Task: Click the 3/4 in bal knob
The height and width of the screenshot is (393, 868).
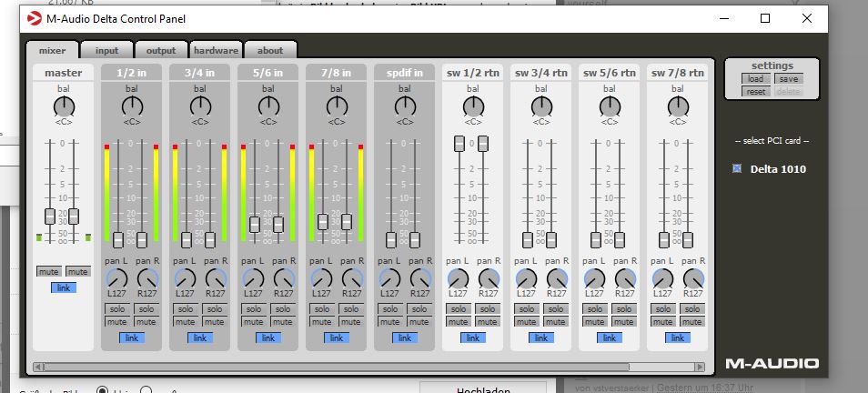Action: coord(200,106)
